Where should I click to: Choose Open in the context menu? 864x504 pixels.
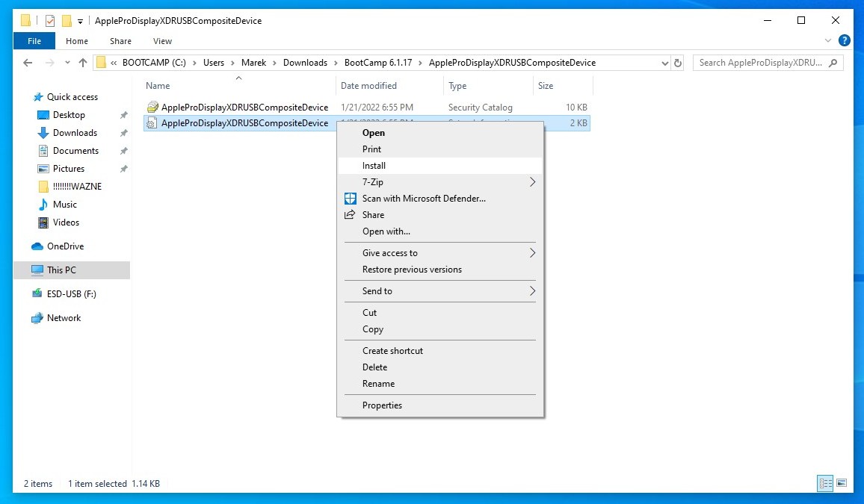click(x=439, y=133)
